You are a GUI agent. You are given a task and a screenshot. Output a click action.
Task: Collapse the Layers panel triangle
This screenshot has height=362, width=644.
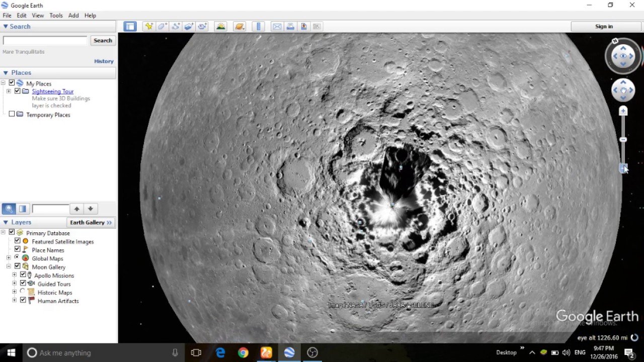(6, 222)
